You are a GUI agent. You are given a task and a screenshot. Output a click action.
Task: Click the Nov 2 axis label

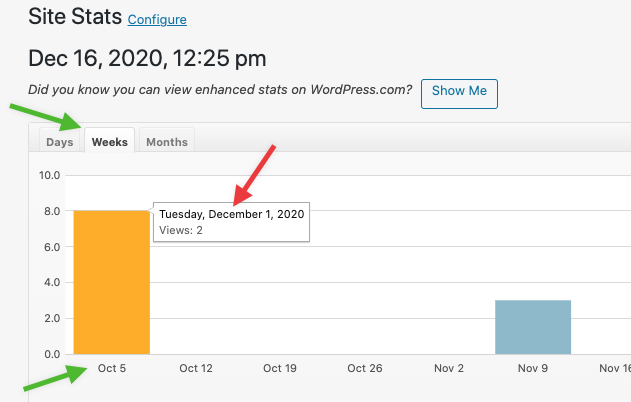[449, 368]
